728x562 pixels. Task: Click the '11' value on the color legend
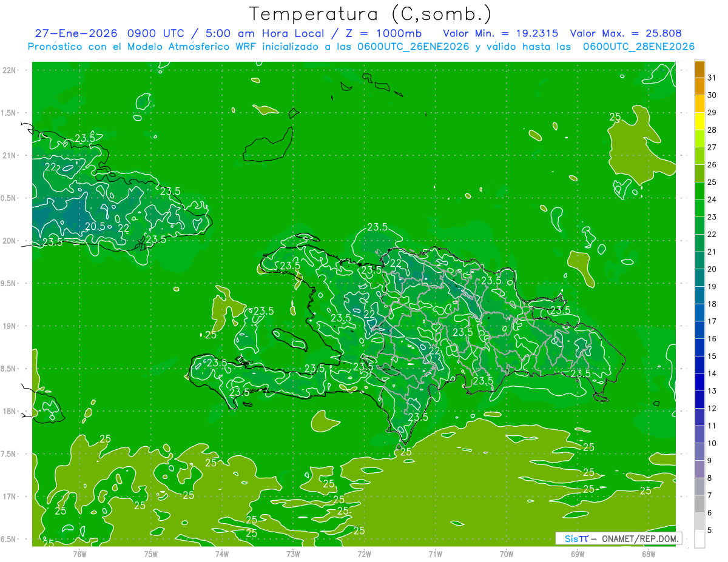point(712,426)
